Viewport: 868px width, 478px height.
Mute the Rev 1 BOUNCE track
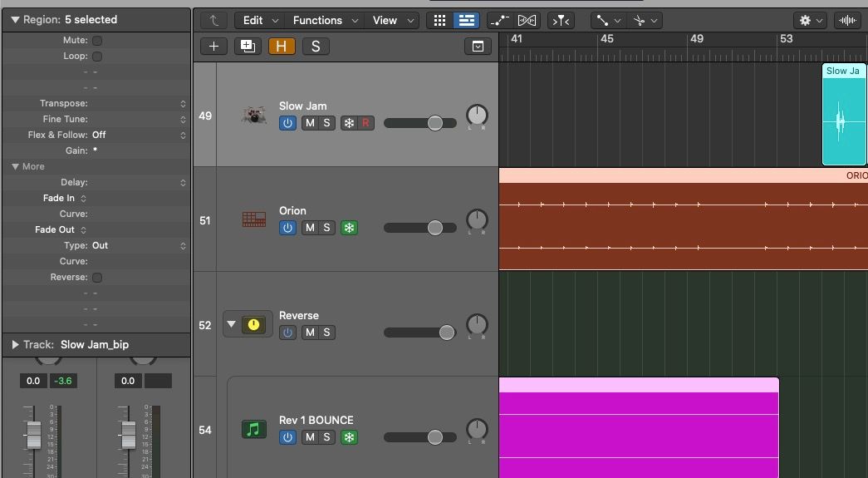[310, 437]
